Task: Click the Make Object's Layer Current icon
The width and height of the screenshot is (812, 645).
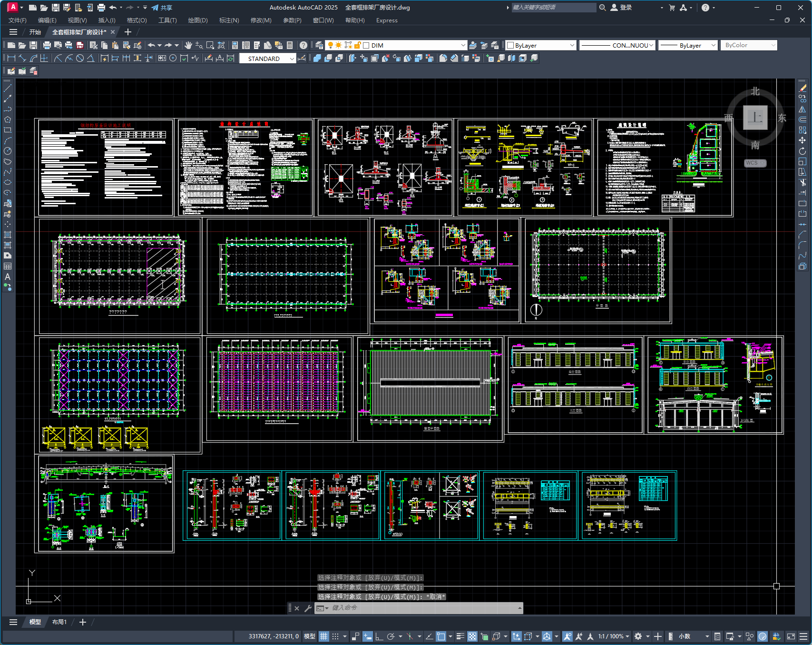Action: pos(473,45)
